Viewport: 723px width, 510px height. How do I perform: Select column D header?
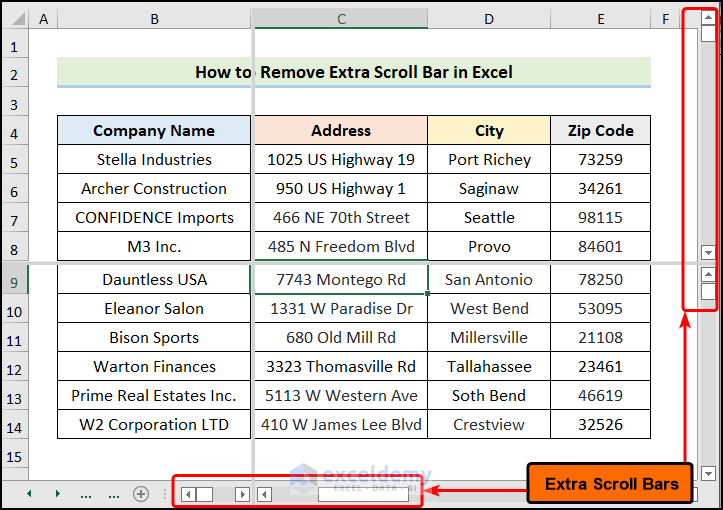tap(489, 19)
